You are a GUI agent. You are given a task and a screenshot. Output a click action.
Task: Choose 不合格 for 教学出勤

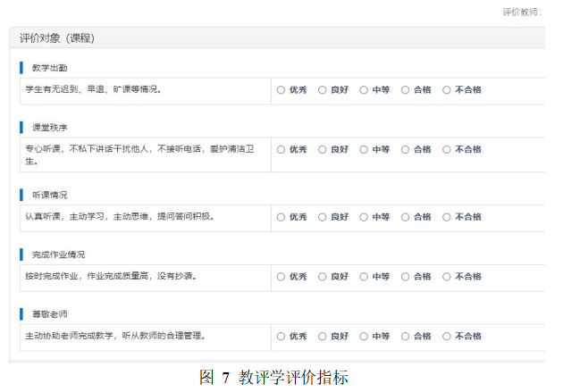[x=447, y=89]
